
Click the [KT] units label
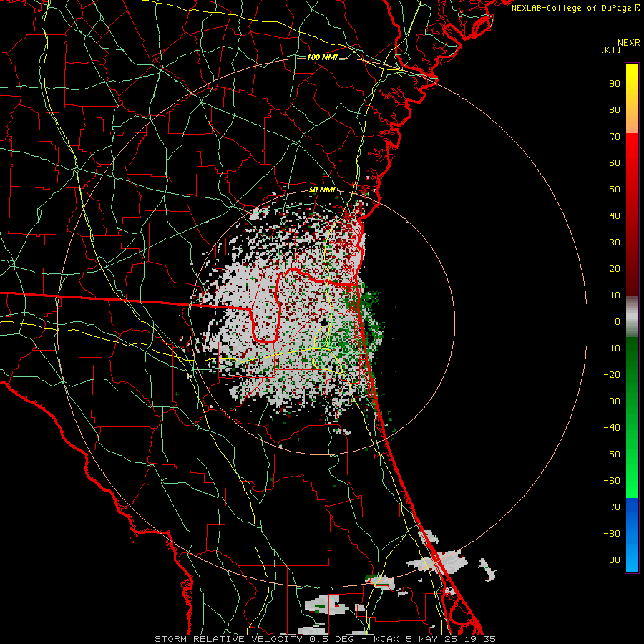point(610,49)
